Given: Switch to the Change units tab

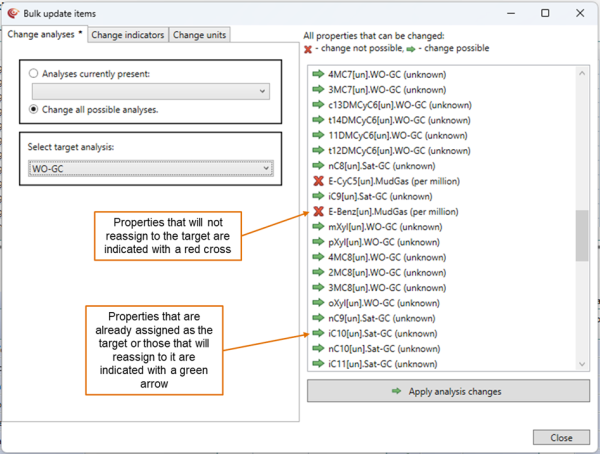Looking at the screenshot, I should pos(200,35).
